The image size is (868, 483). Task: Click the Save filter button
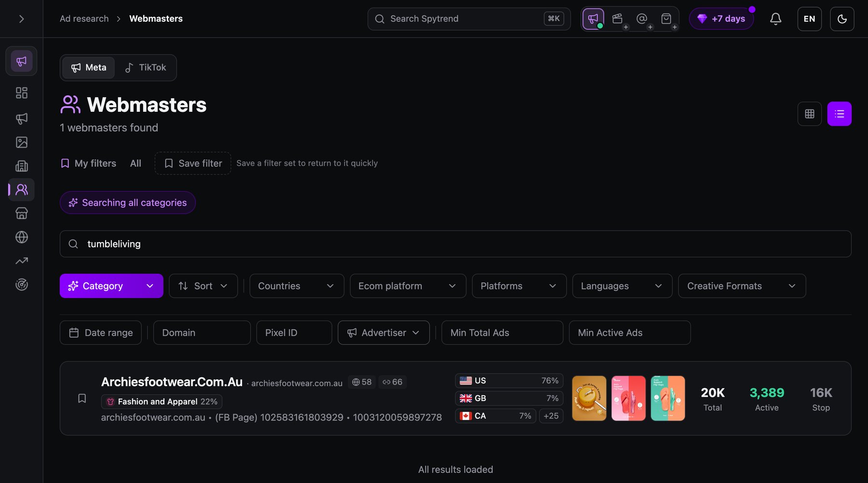(193, 163)
